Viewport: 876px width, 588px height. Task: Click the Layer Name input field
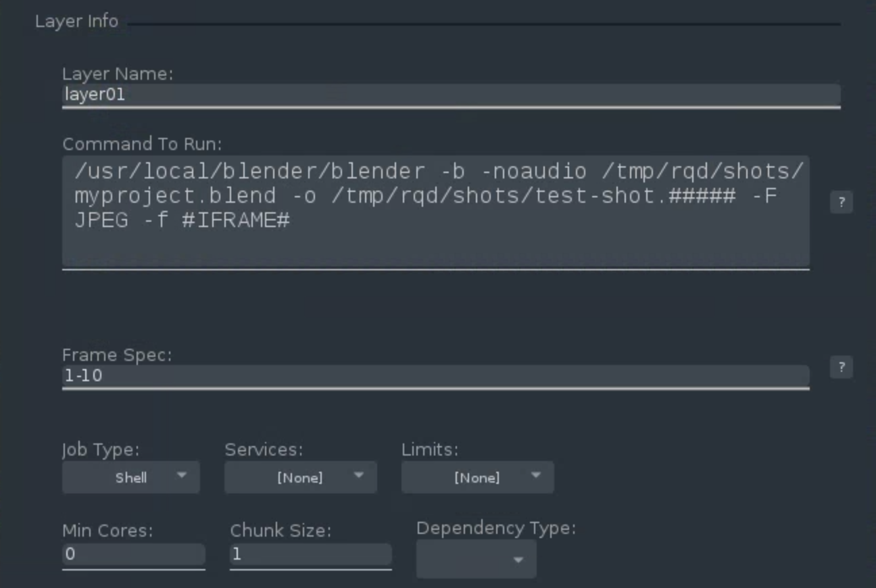pyautogui.click(x=451, y=95)
